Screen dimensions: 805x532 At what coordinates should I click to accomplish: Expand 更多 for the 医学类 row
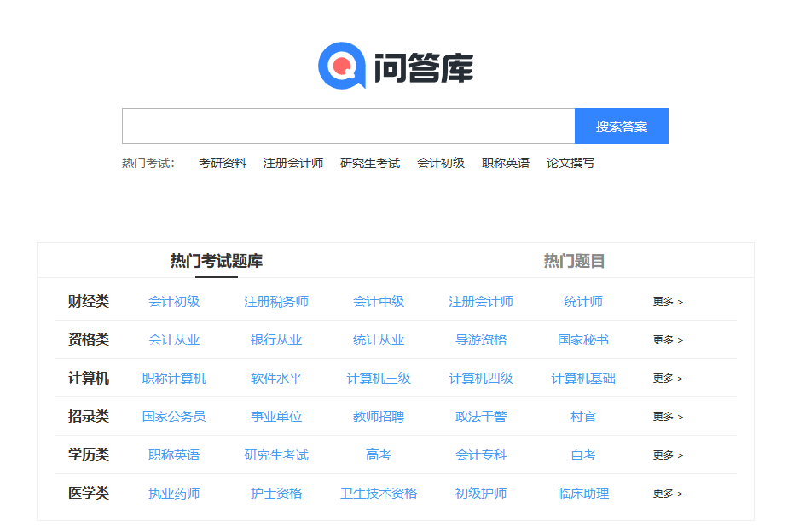tap(668, 494)
